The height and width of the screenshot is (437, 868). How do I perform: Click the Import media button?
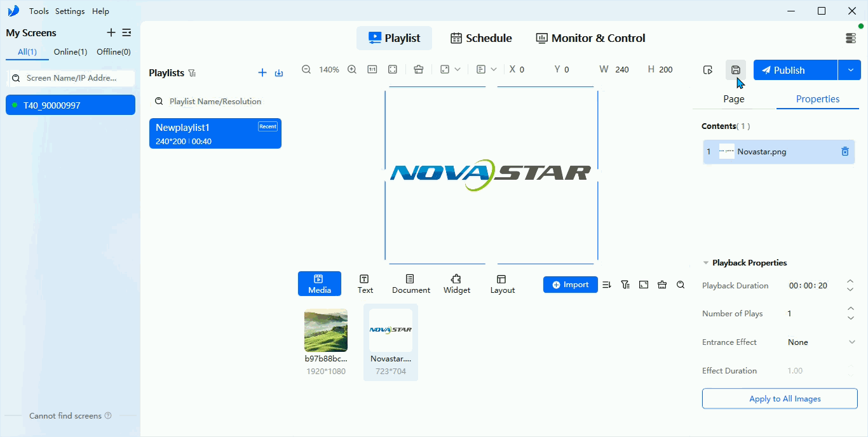[571, 285]
